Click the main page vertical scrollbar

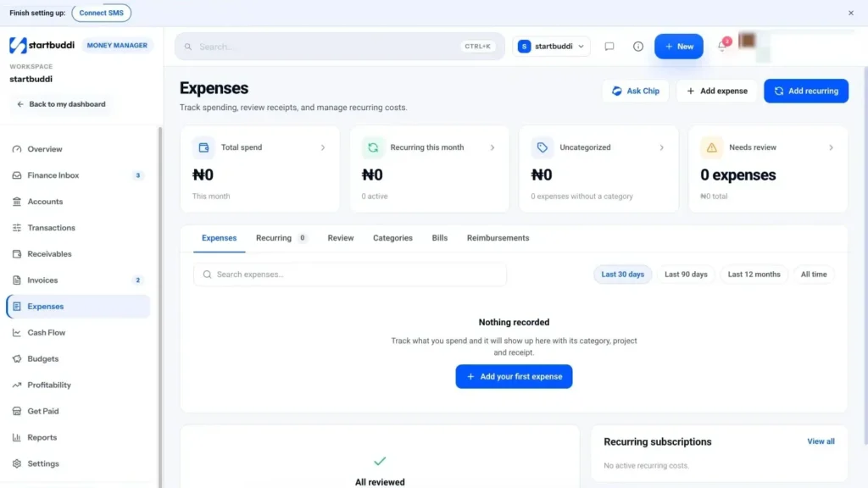[x=865, y=254]
